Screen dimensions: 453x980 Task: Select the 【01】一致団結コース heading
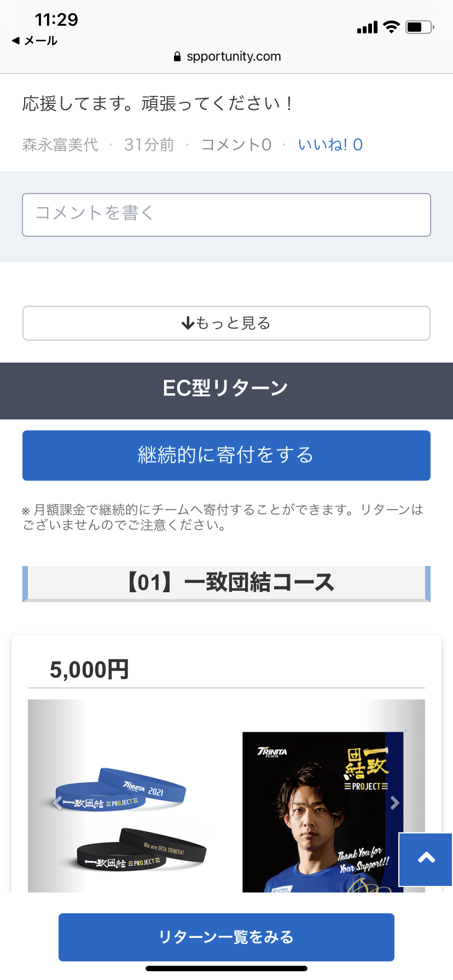click(x=226, y=583)
